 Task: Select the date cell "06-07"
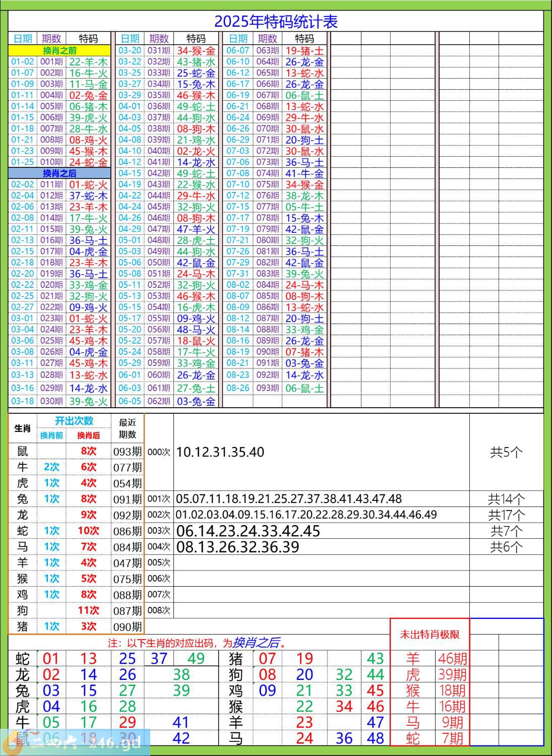(238, 50)
